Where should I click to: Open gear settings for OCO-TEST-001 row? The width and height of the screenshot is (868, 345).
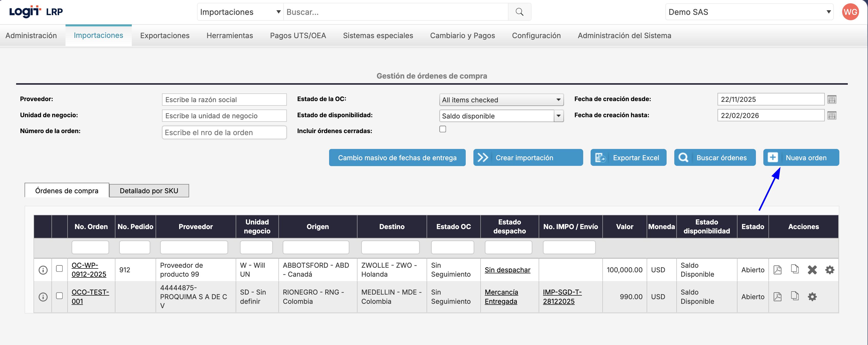pyautogui.click(x=812, y=297)
